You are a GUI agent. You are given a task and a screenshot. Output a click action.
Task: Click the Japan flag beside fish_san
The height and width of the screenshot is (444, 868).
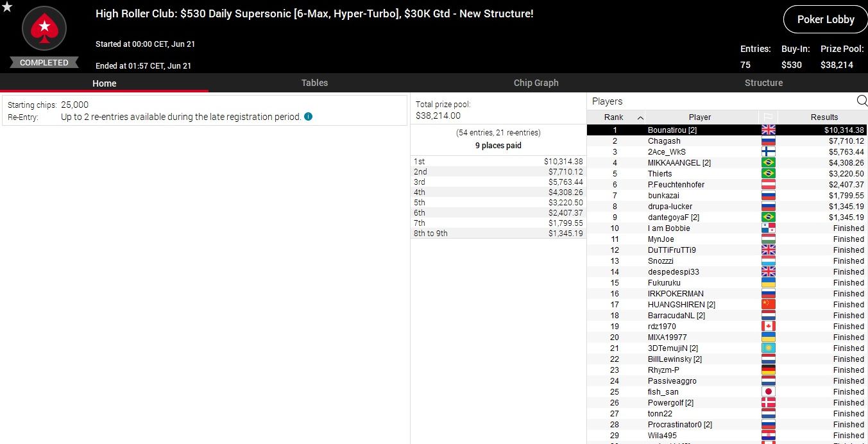768,391
